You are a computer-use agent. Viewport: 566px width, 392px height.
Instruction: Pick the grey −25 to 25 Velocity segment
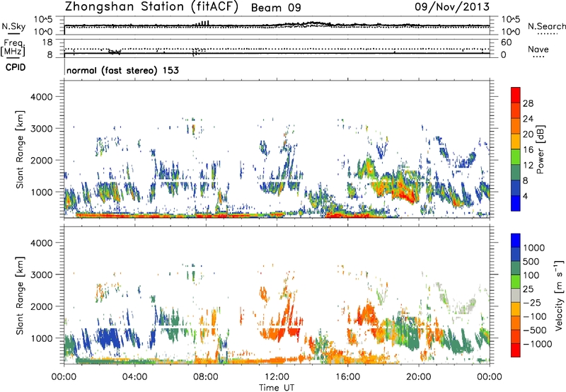pyautogui.click(x=516, y=295)
